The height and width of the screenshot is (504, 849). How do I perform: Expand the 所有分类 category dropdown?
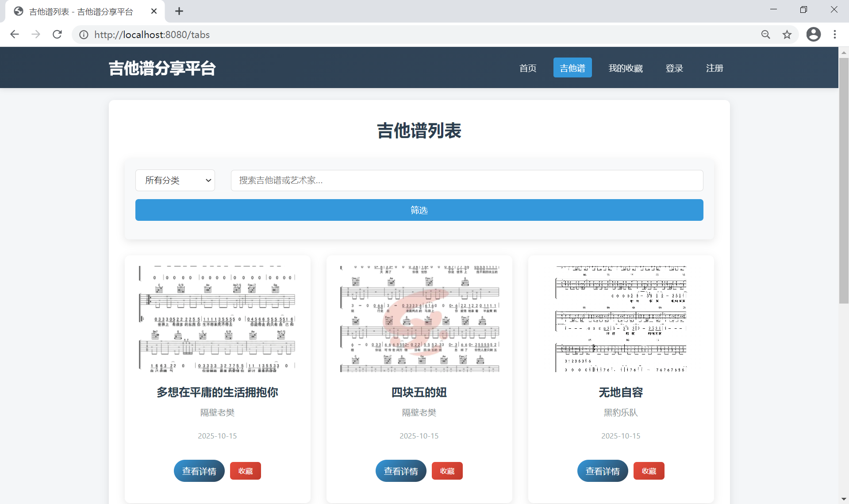175,181
